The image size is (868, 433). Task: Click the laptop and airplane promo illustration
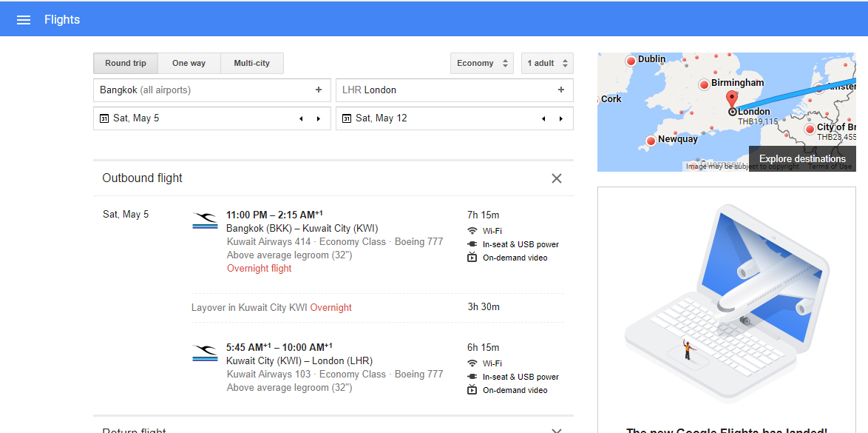click(727, 303)
